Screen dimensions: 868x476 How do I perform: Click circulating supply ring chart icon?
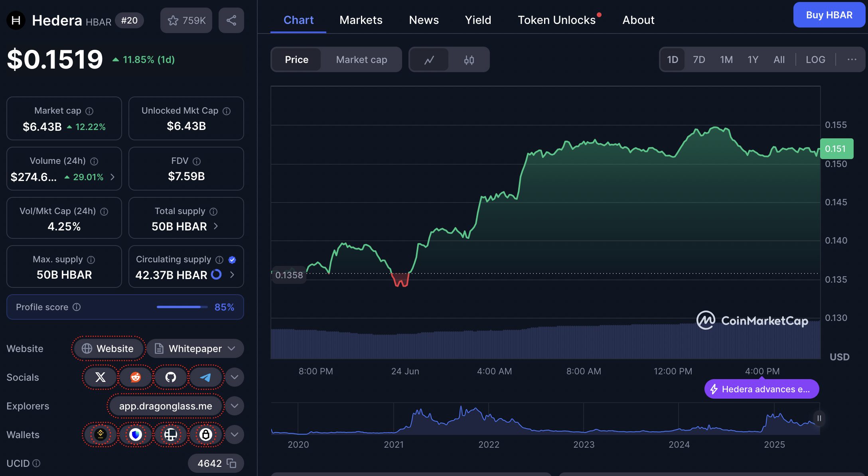(216, 275)
